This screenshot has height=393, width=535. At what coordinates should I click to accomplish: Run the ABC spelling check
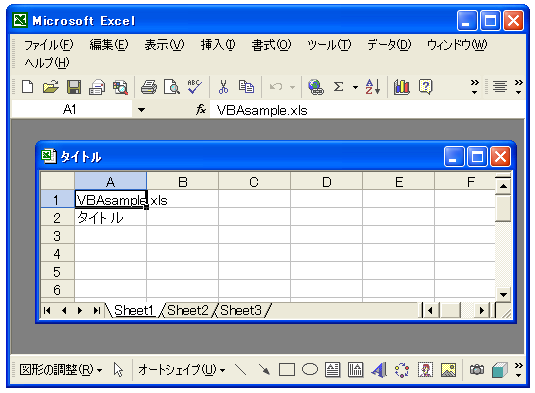tap(194, 87)
